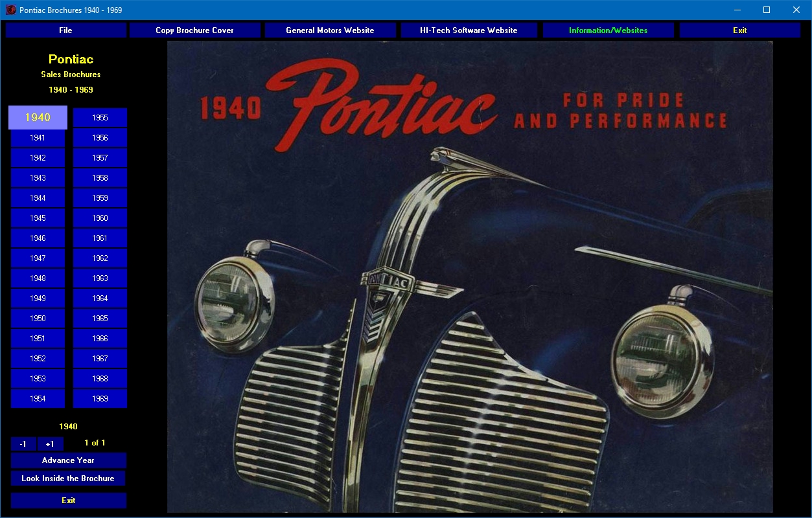
Task: Click the '1 of 1' brochure counter
Action: [x=95, y=443]
